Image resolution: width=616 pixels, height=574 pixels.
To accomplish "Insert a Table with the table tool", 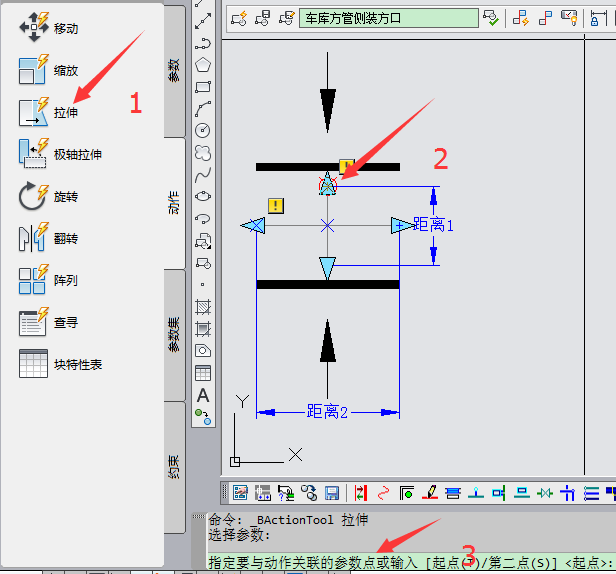I will (203, 373).
